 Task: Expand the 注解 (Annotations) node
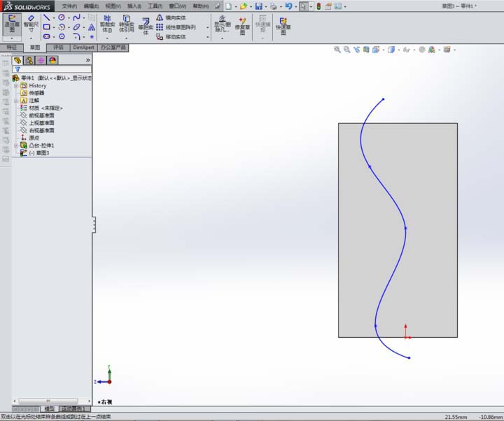15,101
